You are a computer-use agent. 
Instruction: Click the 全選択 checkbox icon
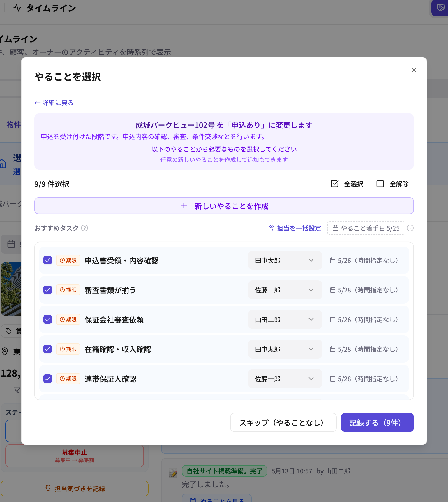pyautogui.click(x=335, y=184)
